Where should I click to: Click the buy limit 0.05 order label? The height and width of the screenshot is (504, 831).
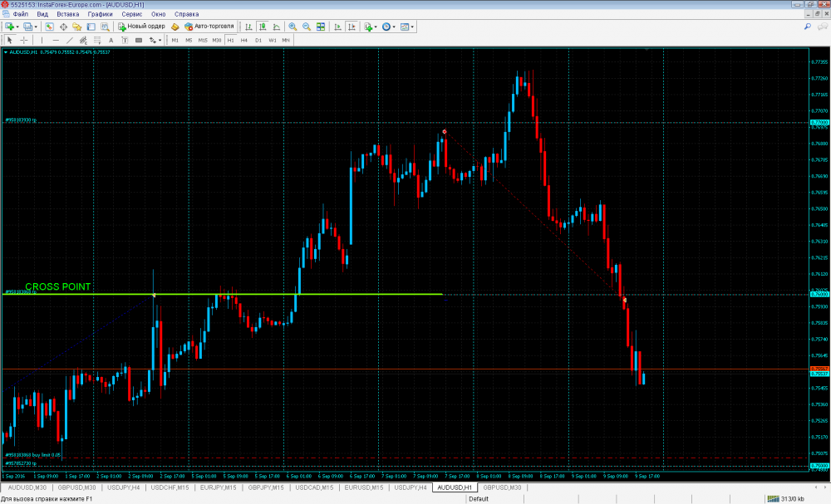pos(33,455)
